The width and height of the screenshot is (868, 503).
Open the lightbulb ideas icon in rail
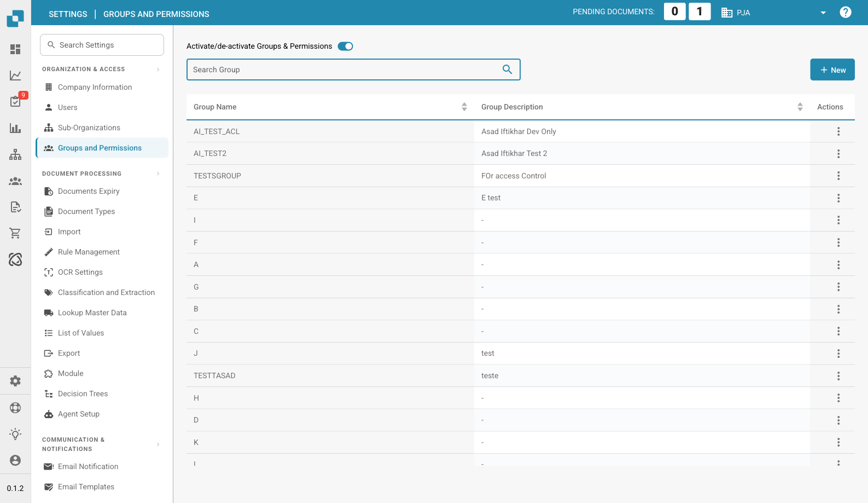(15, 434)
